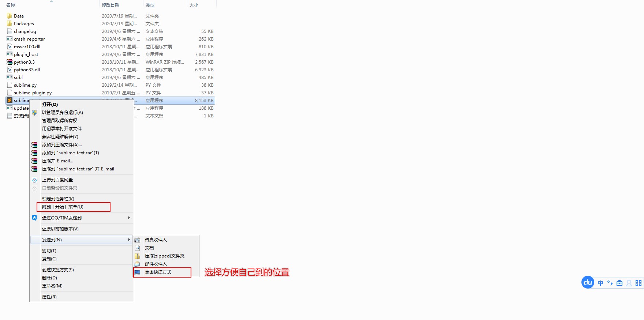Viewport: 644px width, 320px height.
Task: Select the python33.dll file icon
Action: click(10, 69)
